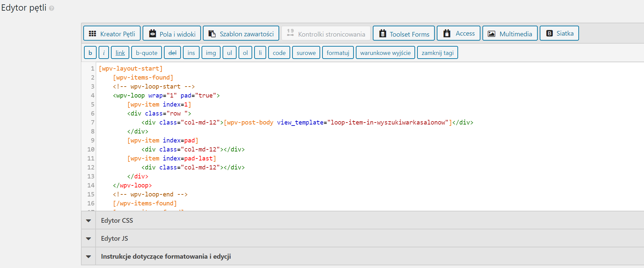Click the help icon beside Edytor pętli
Viewport: 644px width, 268px height.
coord(52,8)
